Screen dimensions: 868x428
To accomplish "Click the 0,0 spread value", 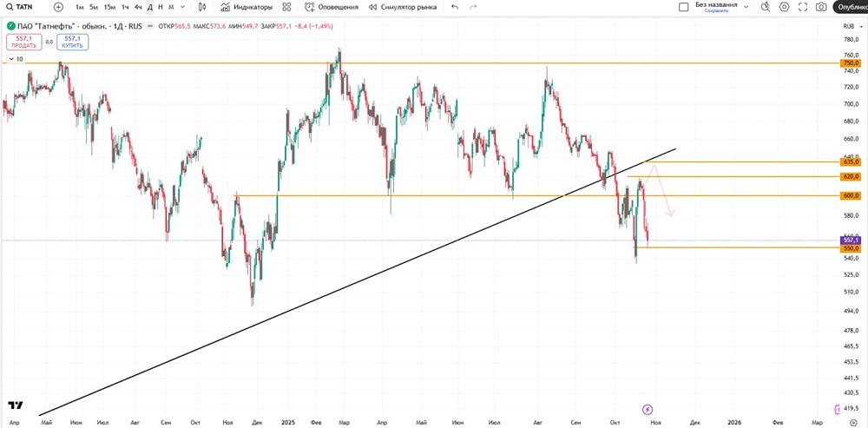I will [49, 42].
